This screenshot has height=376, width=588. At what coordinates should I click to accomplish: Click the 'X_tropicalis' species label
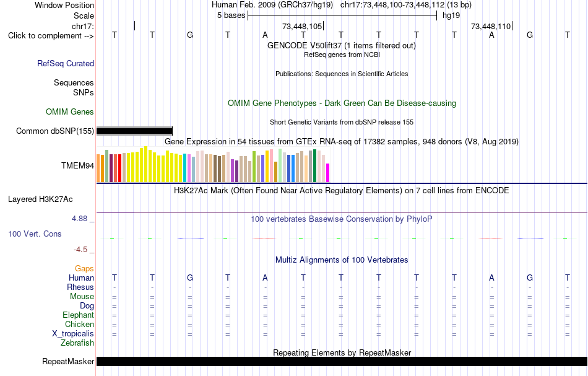73,334
